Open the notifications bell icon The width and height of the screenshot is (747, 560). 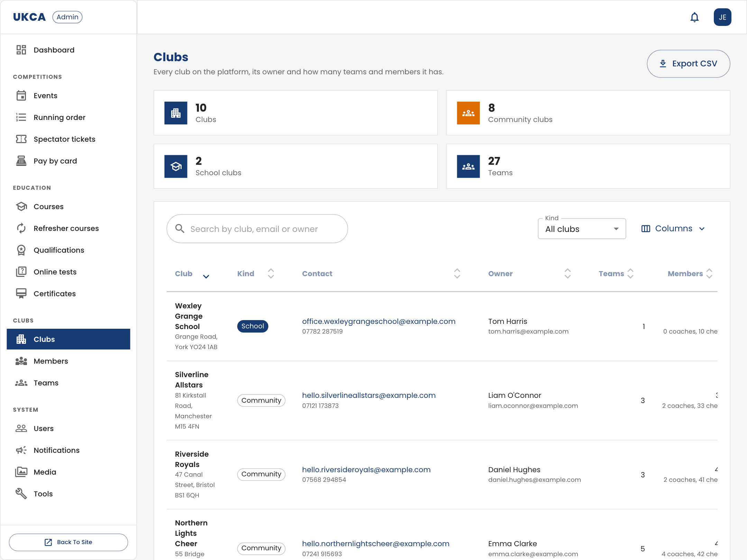pos(694,17)
